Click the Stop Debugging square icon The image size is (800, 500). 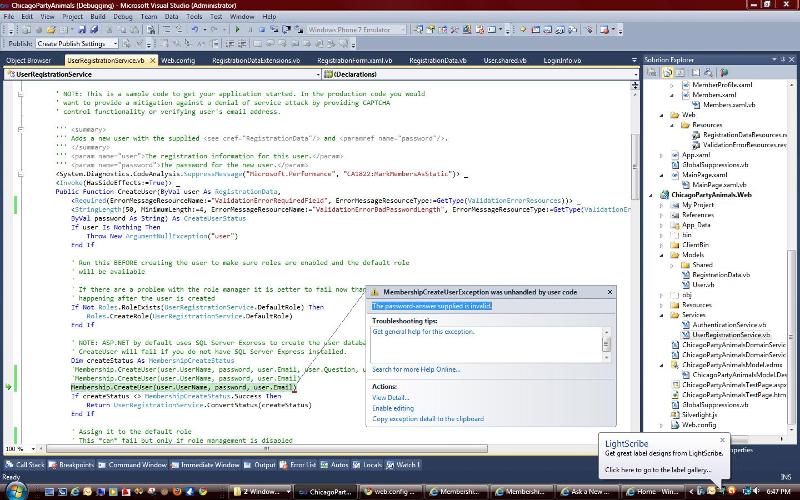tap(262, 30)
